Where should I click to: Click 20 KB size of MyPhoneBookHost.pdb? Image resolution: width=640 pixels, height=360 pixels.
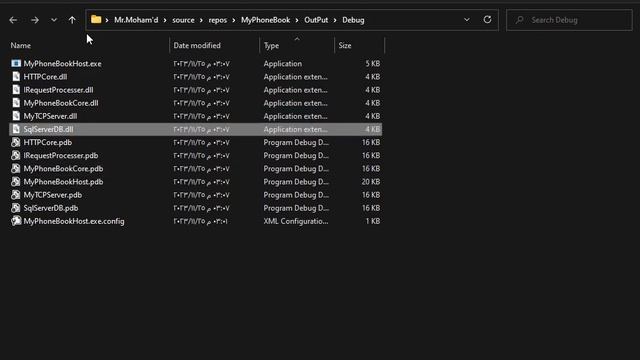pyautogui.click(x=371, y=182)
